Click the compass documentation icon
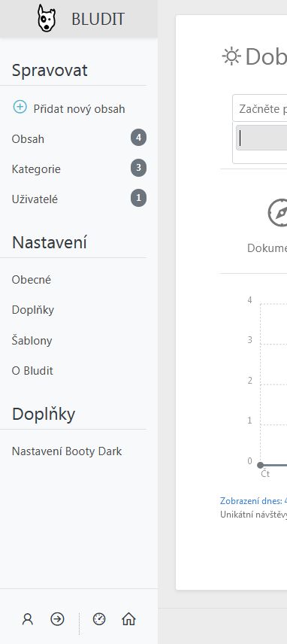 [279, 213]
